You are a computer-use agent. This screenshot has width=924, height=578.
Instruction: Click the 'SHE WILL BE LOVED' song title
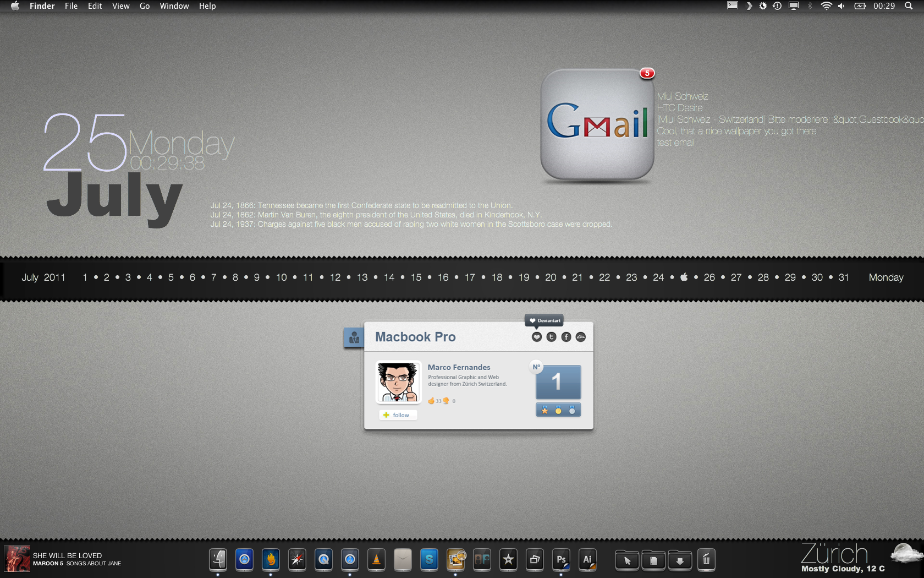click(67, 555)
